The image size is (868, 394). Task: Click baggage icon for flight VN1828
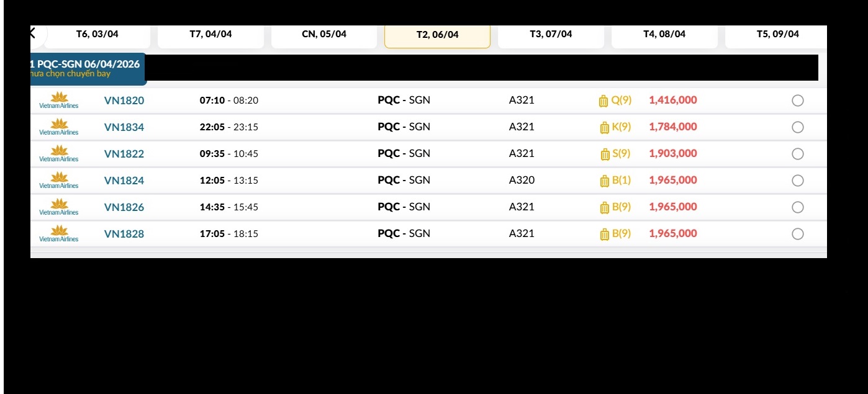[x=604, y=235]
